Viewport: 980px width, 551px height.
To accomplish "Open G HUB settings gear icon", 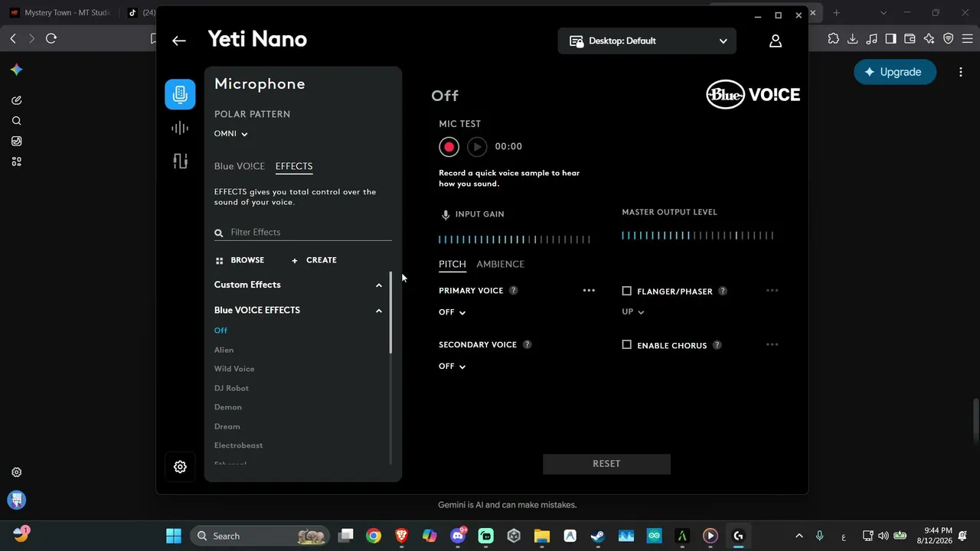I will [180, 467].
